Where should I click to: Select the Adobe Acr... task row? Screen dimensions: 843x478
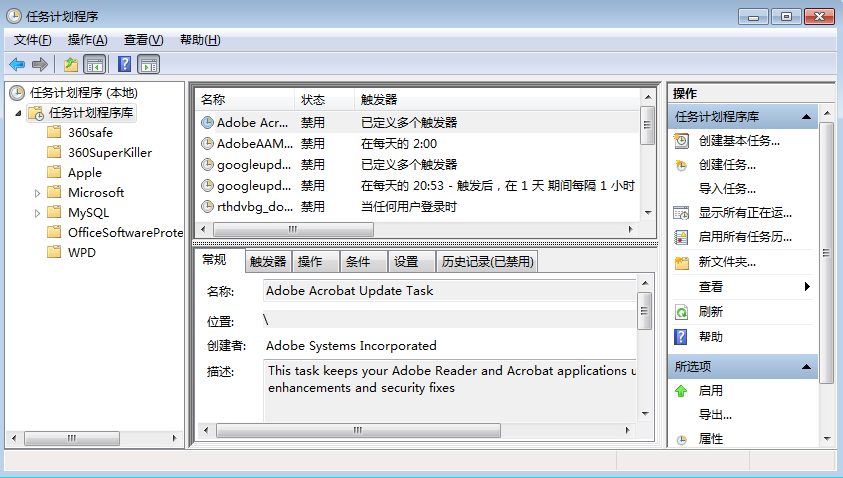[x=418, y=123]
